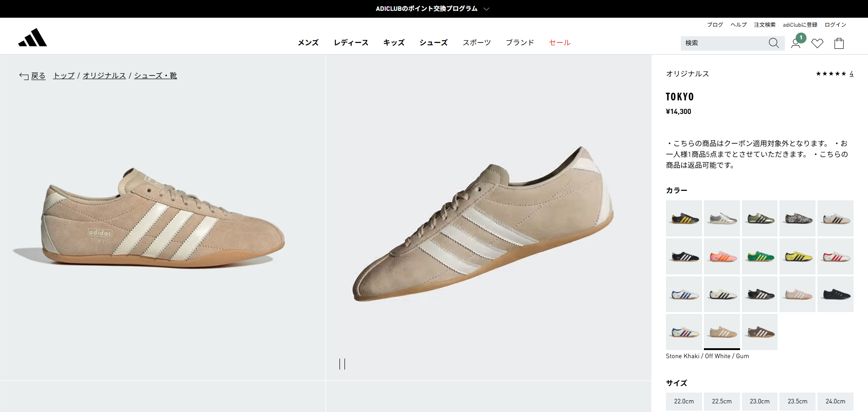Choose size 23.5cm
868x412 pixels.
(797, 401)
